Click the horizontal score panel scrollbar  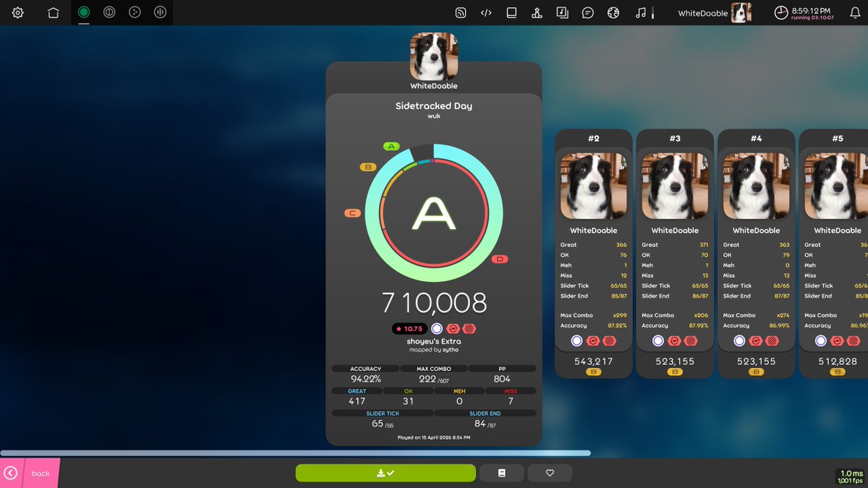295,453
